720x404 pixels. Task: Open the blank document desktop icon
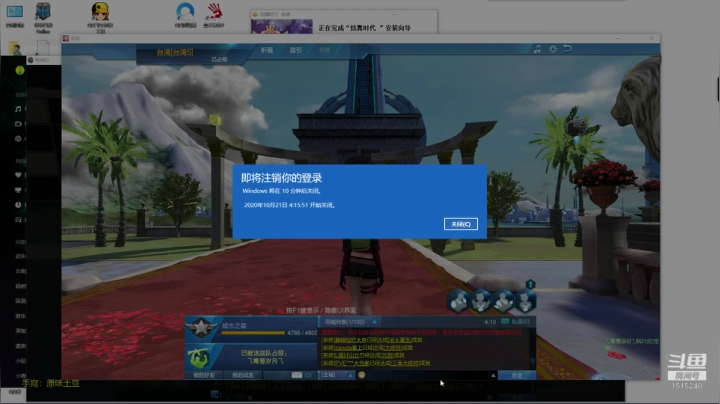[x=43, y=48]
